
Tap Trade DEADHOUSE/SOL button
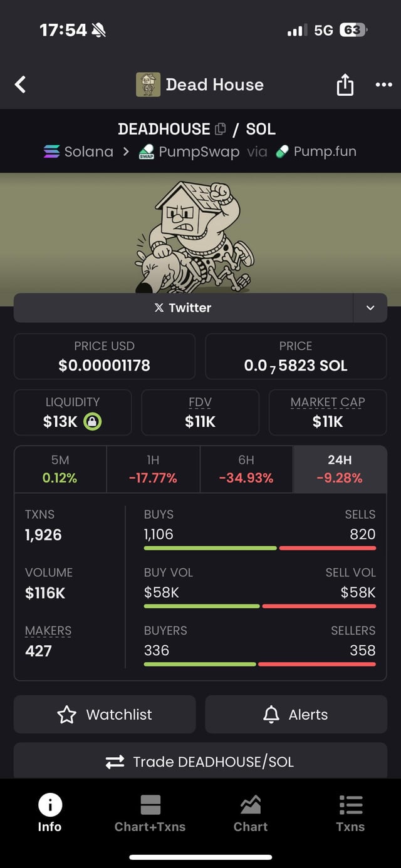(200, 762)
